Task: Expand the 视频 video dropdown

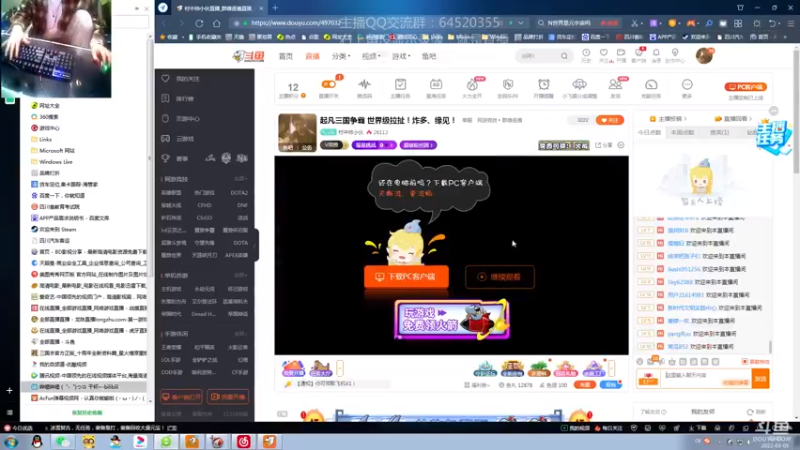Action: (371, 56)
